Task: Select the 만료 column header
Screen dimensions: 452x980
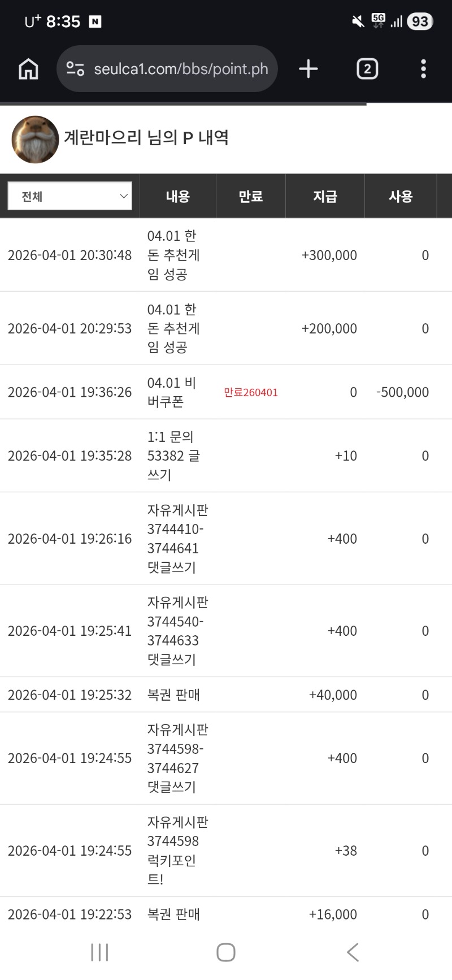Action: 250,196
